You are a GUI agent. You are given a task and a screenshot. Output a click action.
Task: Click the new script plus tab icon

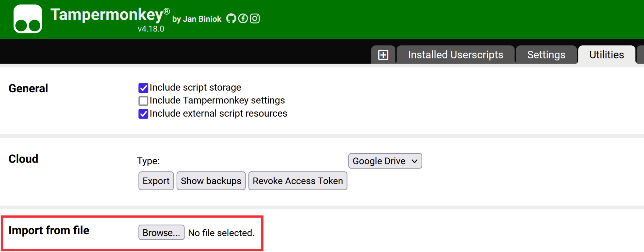pos(383,55)
